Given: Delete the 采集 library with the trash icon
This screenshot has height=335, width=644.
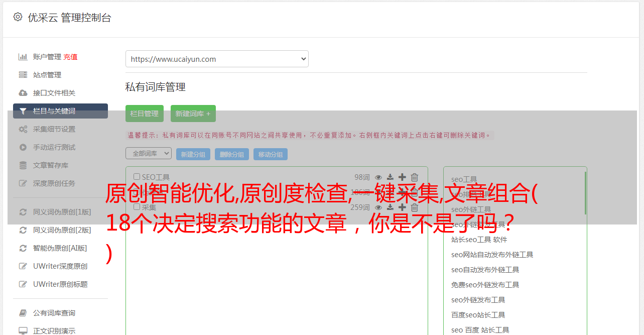Looking at the screenshot, I should click(x=415, y=207).
